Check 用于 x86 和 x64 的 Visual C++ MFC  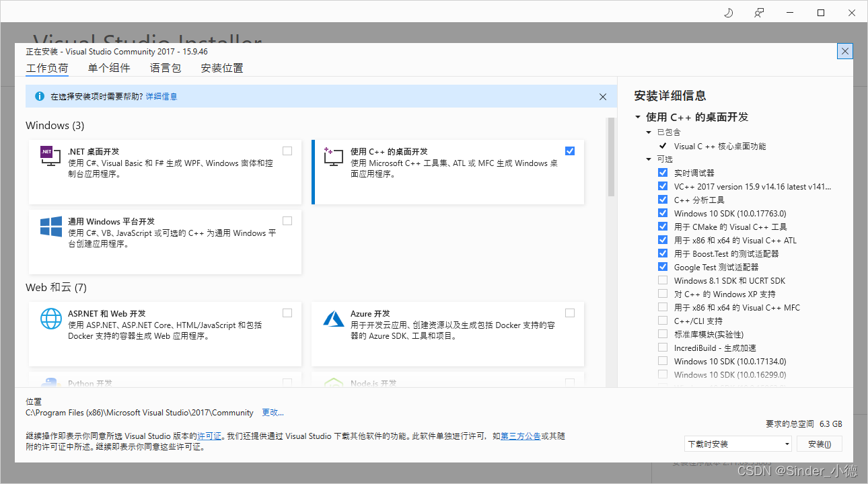[x=663, y=307]
